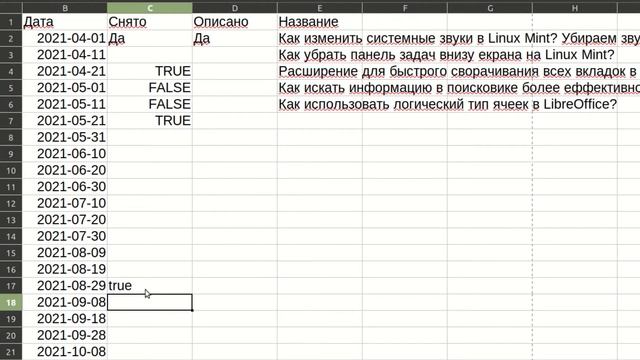Select title about removing the Linux Mint taskbar
Image resolution: width=640 pixels, height=360 pixels.
pyautogui.click(x=446, y=55)
